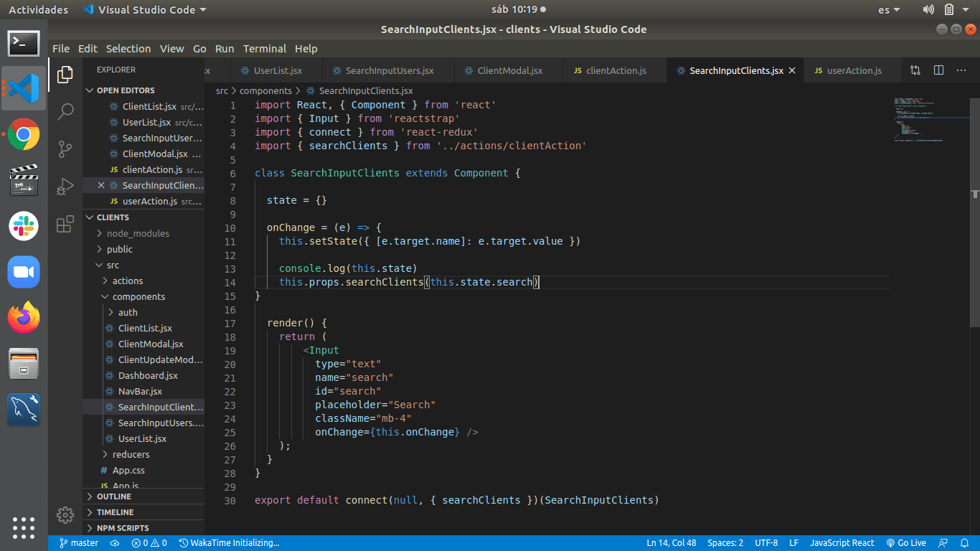Expand the OUTLINE section
Screen dimensions: 980x551
tap(114, 496)
